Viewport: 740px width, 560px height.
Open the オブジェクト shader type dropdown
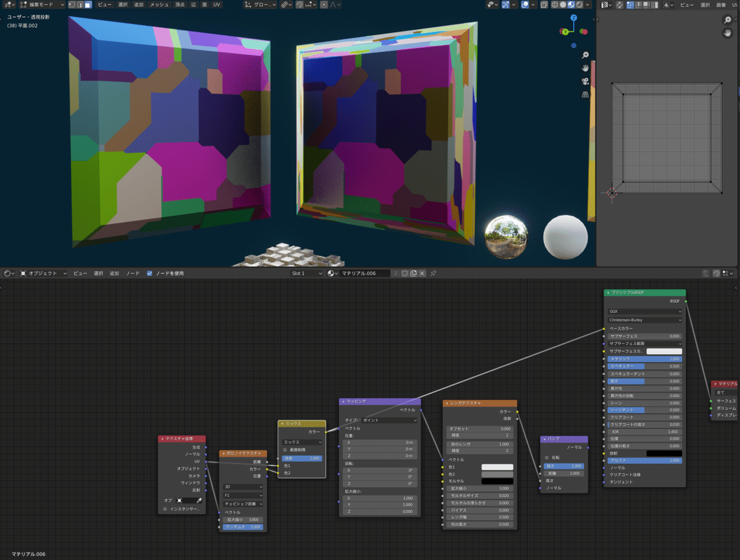click(x=43, y=273)
